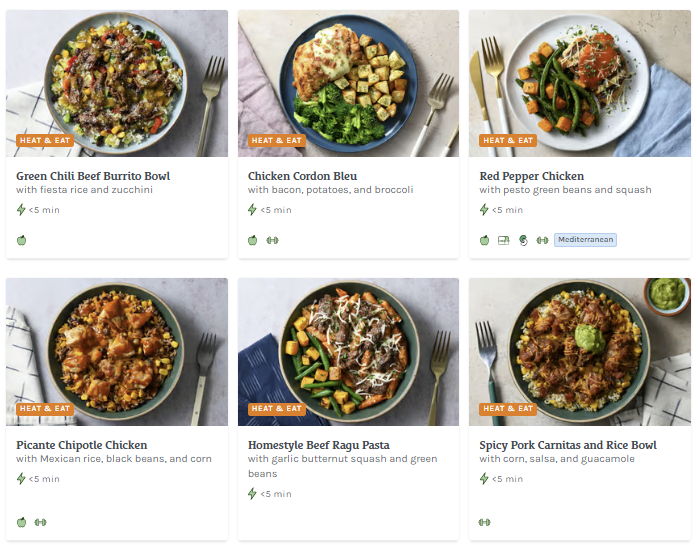Click the Picante Chipotle Chicken meal photo

pyautogui.click(x=116, y=350)
